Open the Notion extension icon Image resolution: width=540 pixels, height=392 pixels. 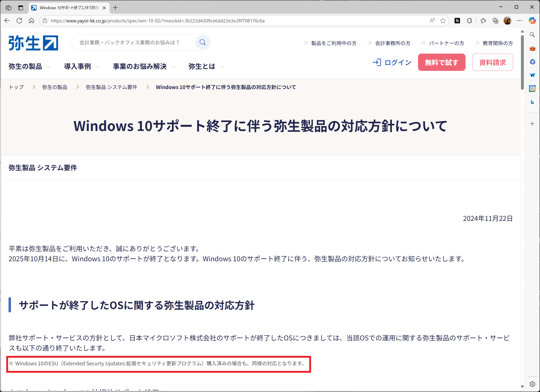coord(457,21)
